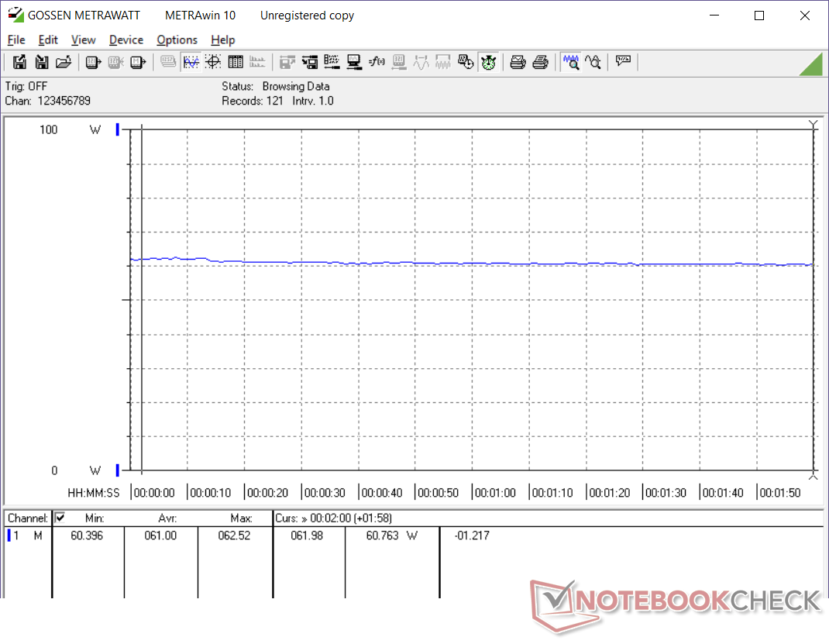The image size is (829, 644).
Task: Click the Curs: 00:02:00 (+01:58) label
Action: click(334, 518)
